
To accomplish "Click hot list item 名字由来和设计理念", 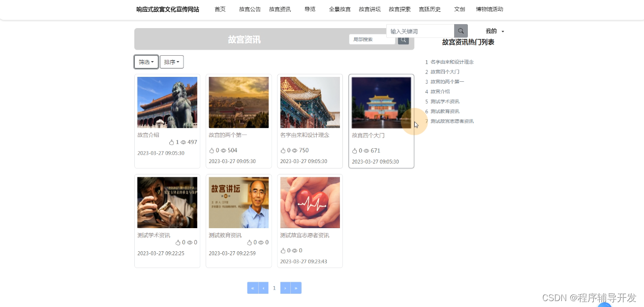I will click(x=452, y=62).
